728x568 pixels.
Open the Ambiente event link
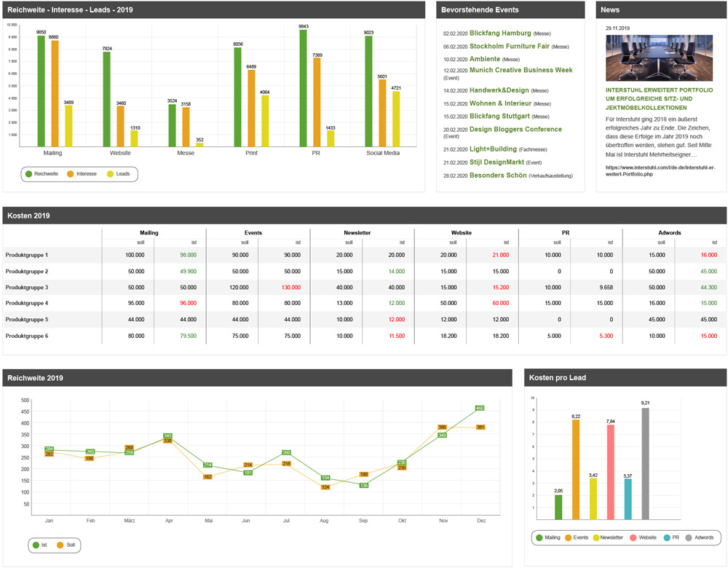point(485,59)
